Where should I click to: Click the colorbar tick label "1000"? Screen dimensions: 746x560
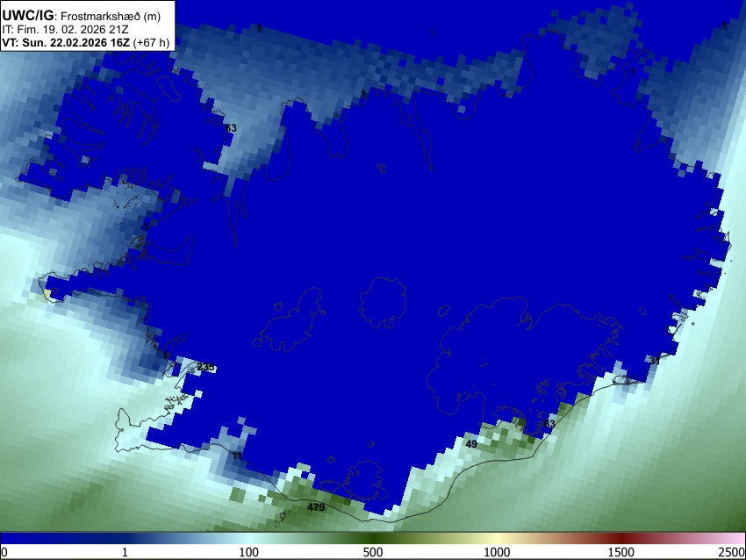pyautogui.click(x=497, y=552)
